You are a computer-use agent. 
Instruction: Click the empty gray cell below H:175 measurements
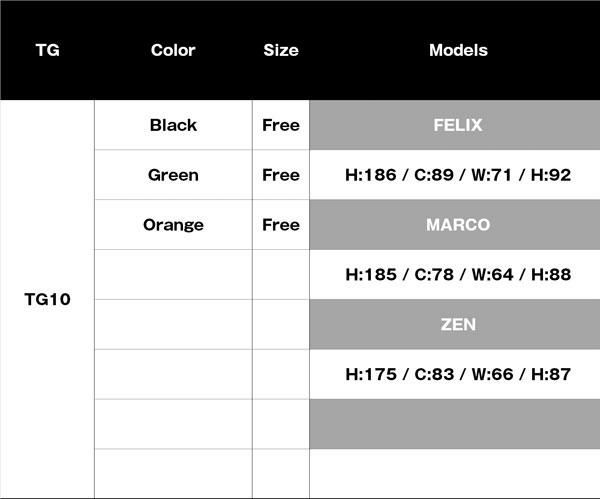point(458,424)
